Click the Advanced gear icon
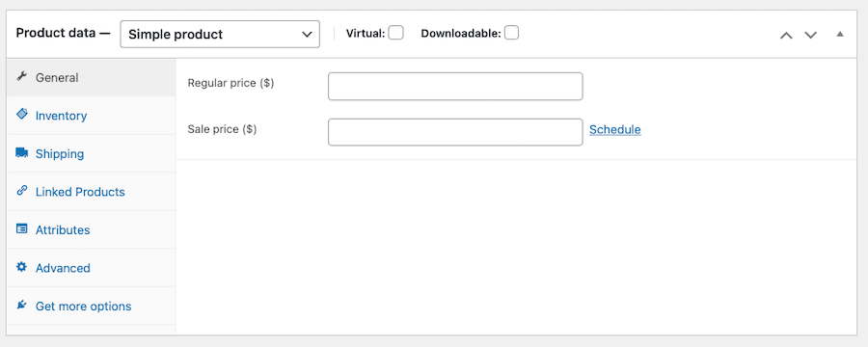868x347 pixels. pos(21,267)
